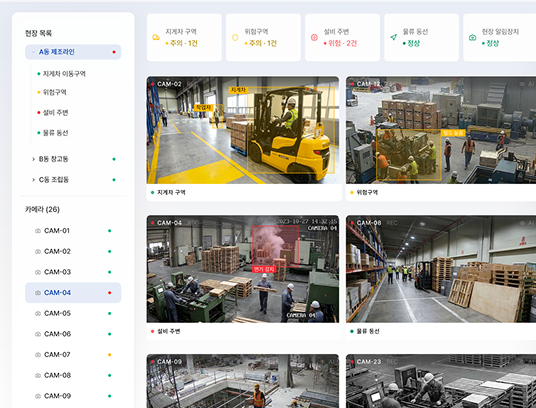This screenshot has width=536, height=408.
Task: Click the green arrow icon in 물류 동선 card
Action: coord(393,37)
